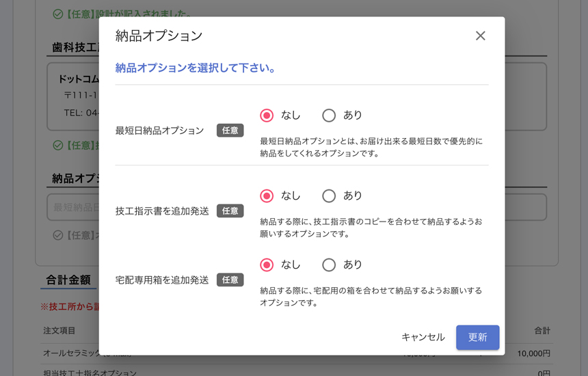The height and width of the screenshot is (376, 588).
Task: Click 任意 badge beside 宅配専用箱を追加発送
Action: [230, 280]
